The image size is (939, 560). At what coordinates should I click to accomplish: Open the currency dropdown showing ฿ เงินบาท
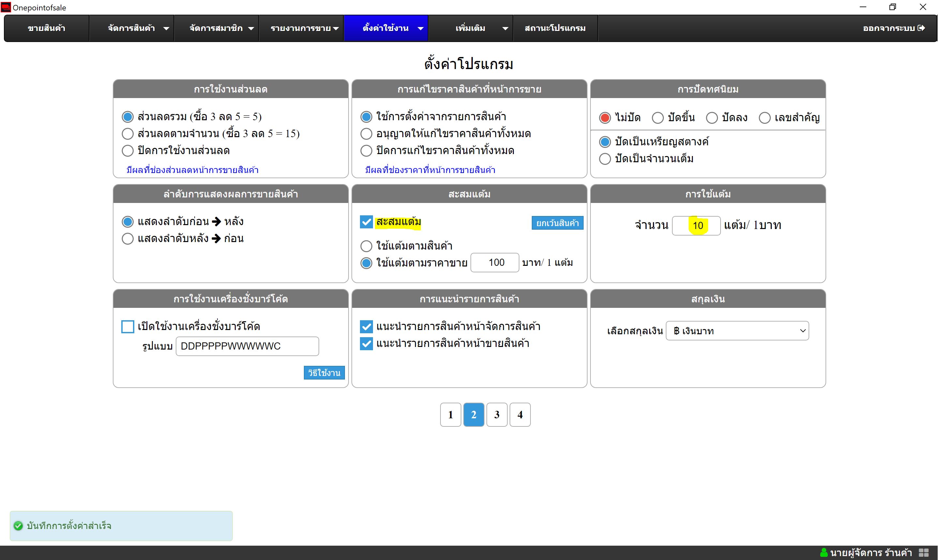point(737,331)
